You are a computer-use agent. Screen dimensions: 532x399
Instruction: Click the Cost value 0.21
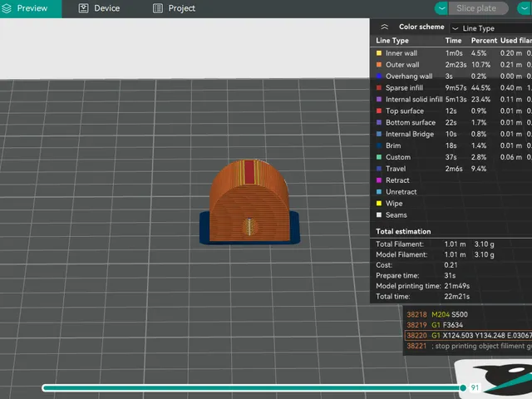[x=451, y=265]
